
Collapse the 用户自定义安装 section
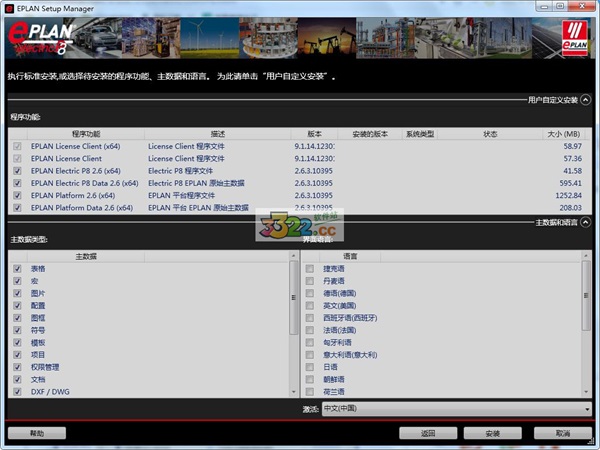586,100
